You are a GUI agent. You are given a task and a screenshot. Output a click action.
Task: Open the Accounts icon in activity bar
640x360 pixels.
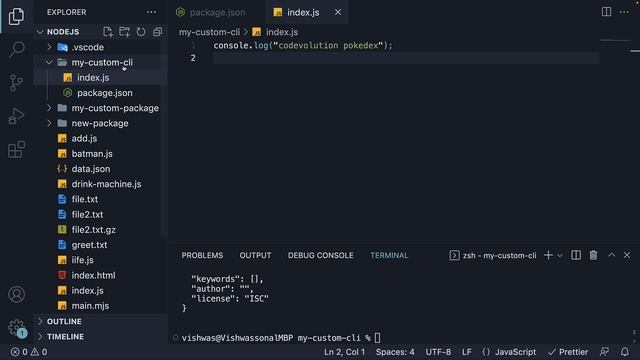click(x=16, y=294)
